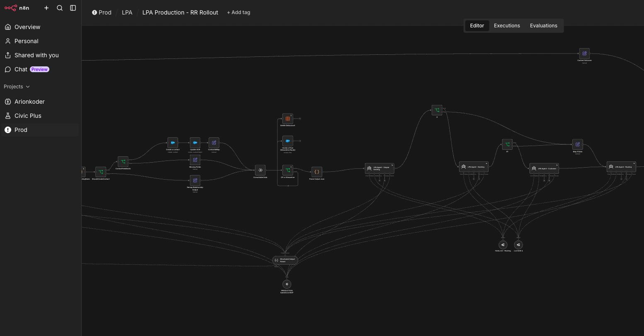
Task: Select z.ai GLM model node
Action: click(x=518, y=245)
